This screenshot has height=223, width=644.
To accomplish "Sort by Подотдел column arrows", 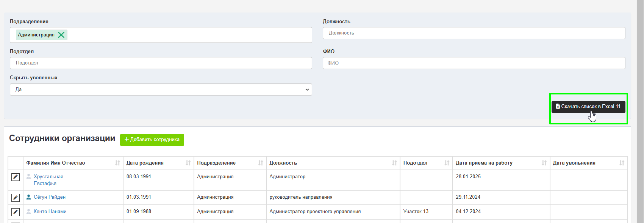I will coord(447,163).
